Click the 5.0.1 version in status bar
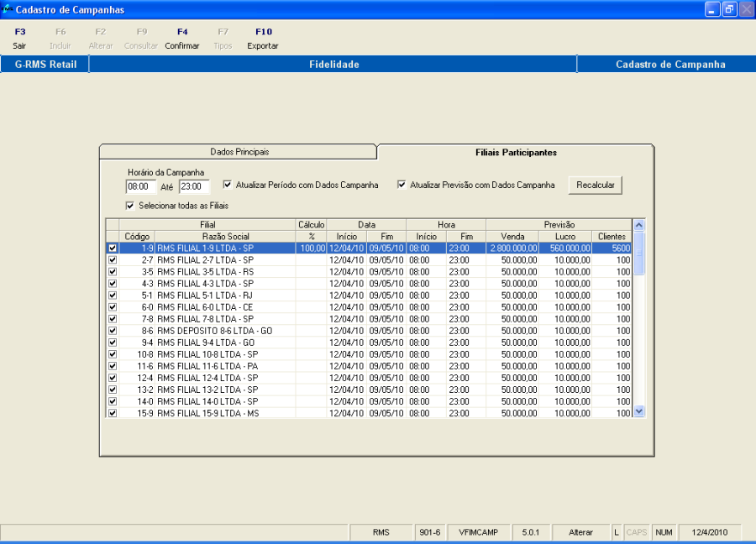This screenshot has width=756, height=544. [x=530, y=532]
